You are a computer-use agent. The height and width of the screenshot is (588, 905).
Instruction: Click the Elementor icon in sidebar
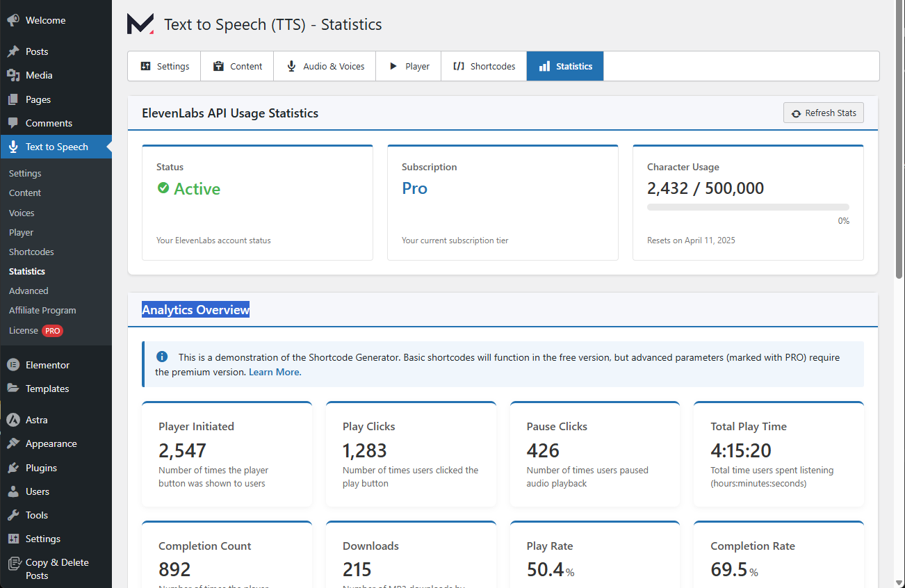tap(13, 365)
